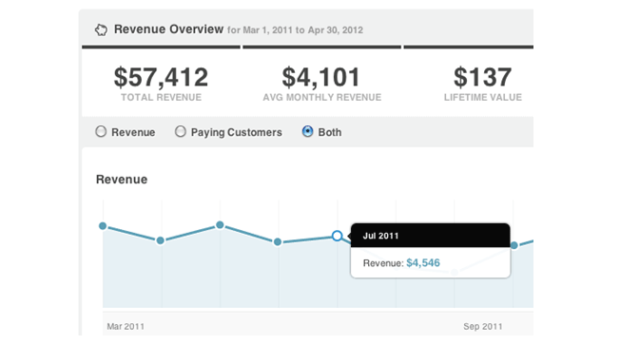The width and height of the screenshot is (620, 364).
Task: Click the LIFETIME VALUE caption
Action: pos(483,97)
